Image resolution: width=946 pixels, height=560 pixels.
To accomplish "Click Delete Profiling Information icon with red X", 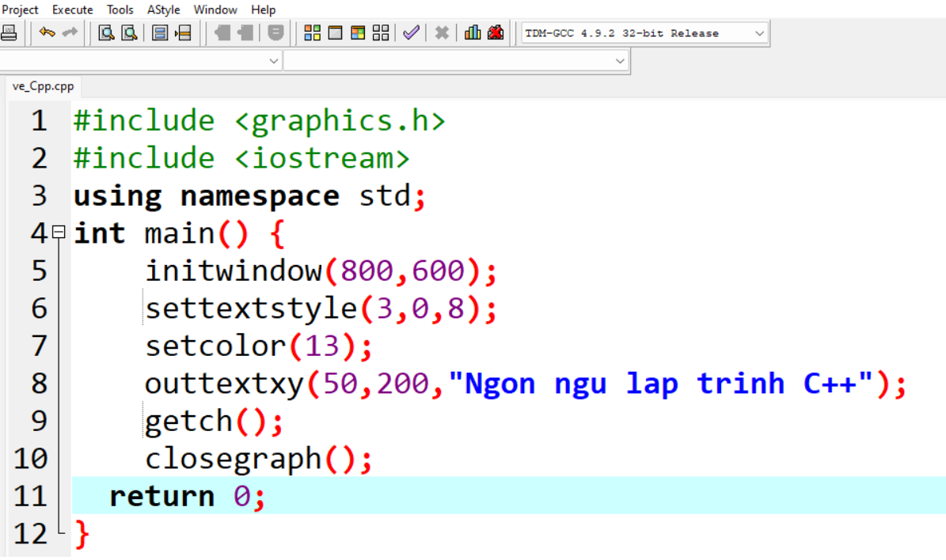I will (x=496, y=32).
